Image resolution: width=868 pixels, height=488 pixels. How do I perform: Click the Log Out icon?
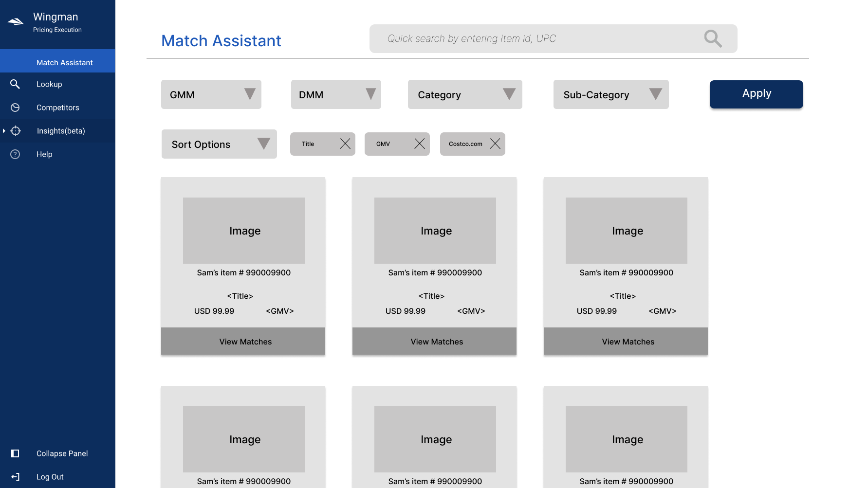15,476
